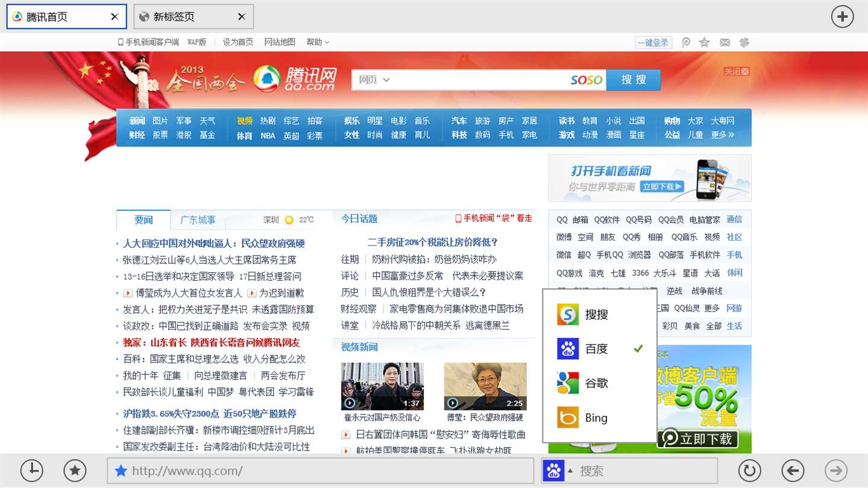The width and height of the screenshot is (868, 488).
Task: Click the 搜索 search input field
Action: 648,471
